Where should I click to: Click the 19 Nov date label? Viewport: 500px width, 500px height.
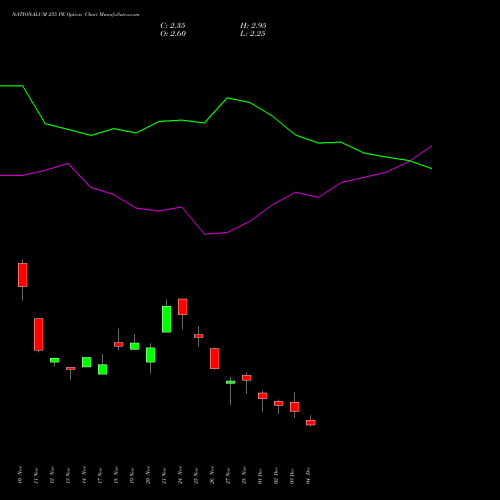pyautogui.click(x=132, y=475)
